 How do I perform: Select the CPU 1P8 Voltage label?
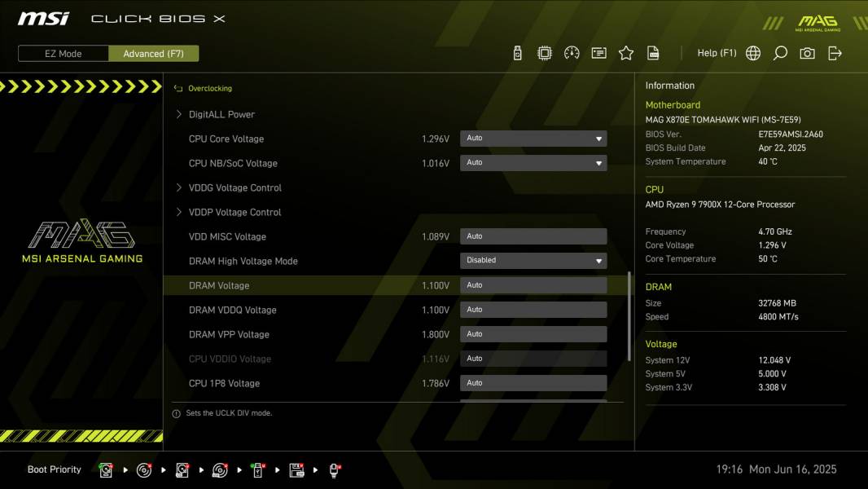click(x=224, y=383)
